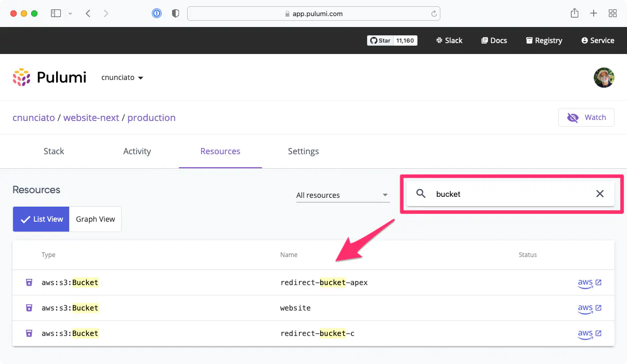Screen dimensions: 627x364
Task: Clear the bucket search with X
Action: (x=600, y=194)
